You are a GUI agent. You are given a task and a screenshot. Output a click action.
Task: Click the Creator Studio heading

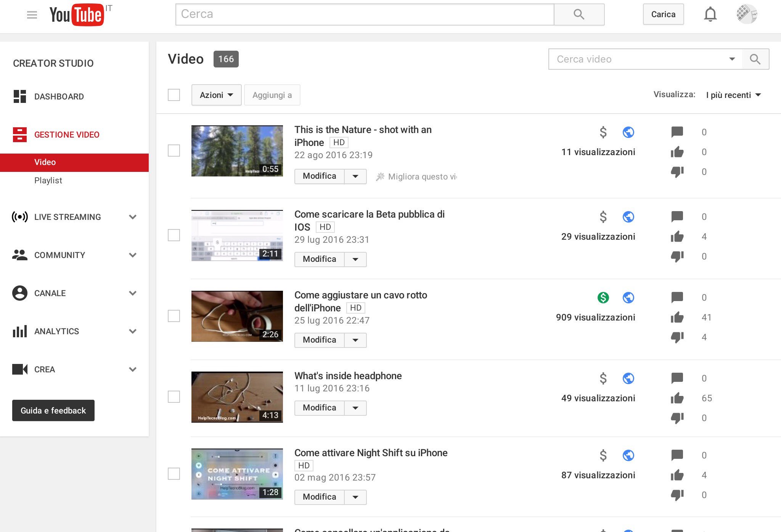pos(53,63)
